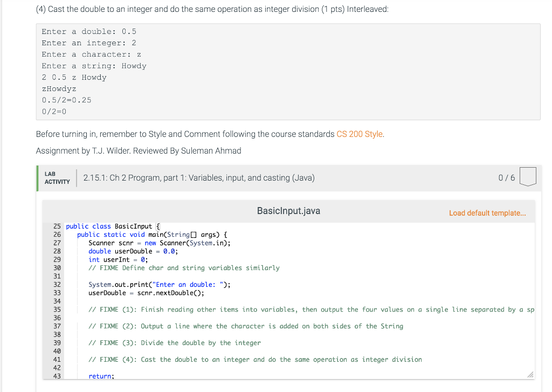Click step (4) Cast the double instruction
Image resolution: width=552 pixels, height=392 pixels.
(212, 9)
